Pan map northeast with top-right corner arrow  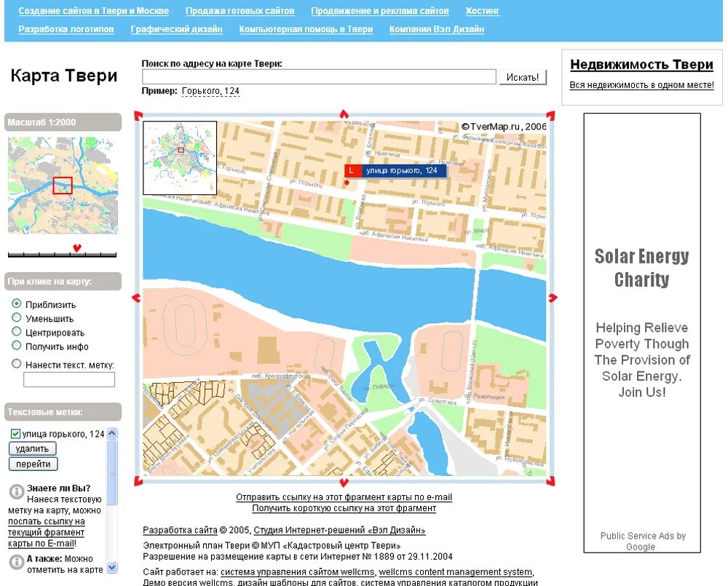[x=550, y=116]
